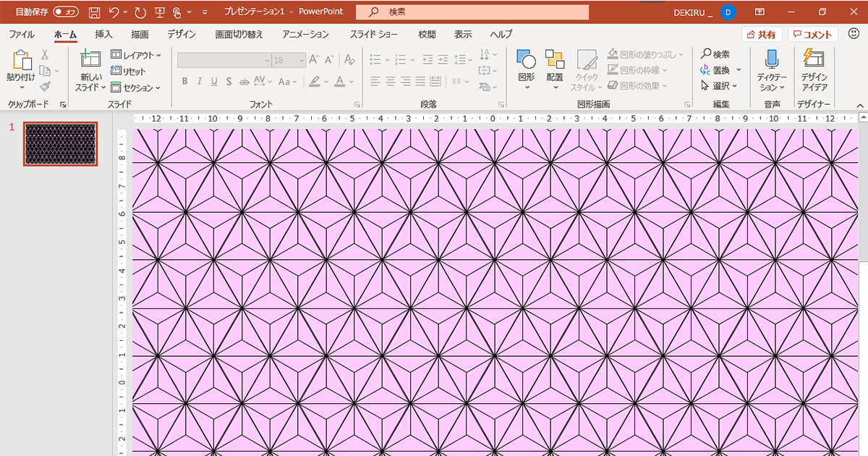Toggle text Shadow formatting
The width and height of the screenshot is (868, 456).
[229, 82]
